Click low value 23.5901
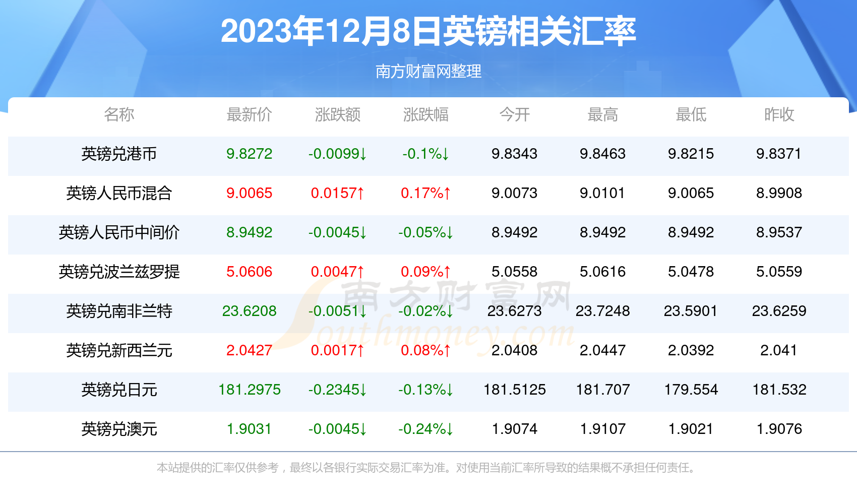The height and width of the screenshot is (504, 857). tap(691, 311)
